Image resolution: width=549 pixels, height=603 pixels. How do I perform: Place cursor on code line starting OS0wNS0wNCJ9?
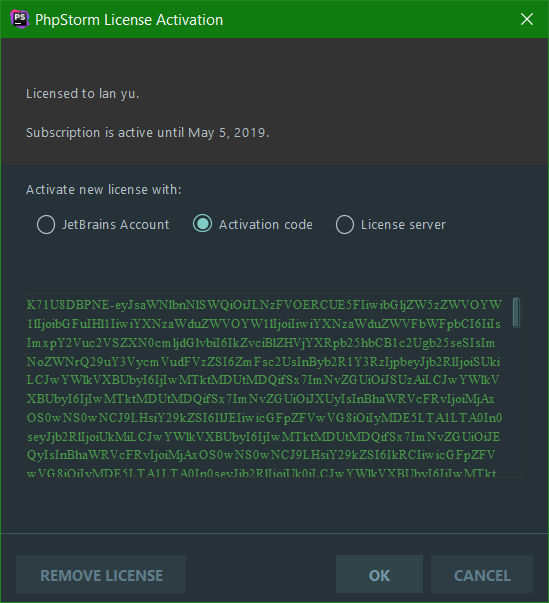264,418
